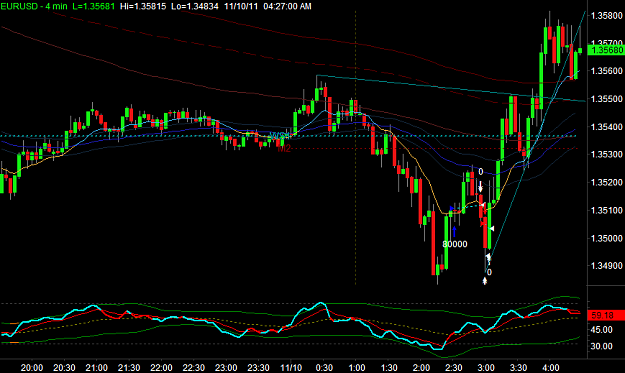Click the 11/10 date label on time axis
Screen dimensions: 625x373
pyautogui.click(x=291, y=367)
